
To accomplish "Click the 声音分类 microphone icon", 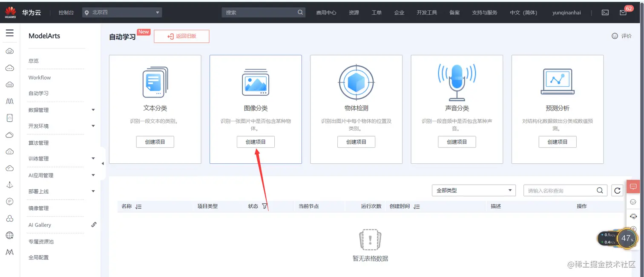I will (x=457, y=82).
